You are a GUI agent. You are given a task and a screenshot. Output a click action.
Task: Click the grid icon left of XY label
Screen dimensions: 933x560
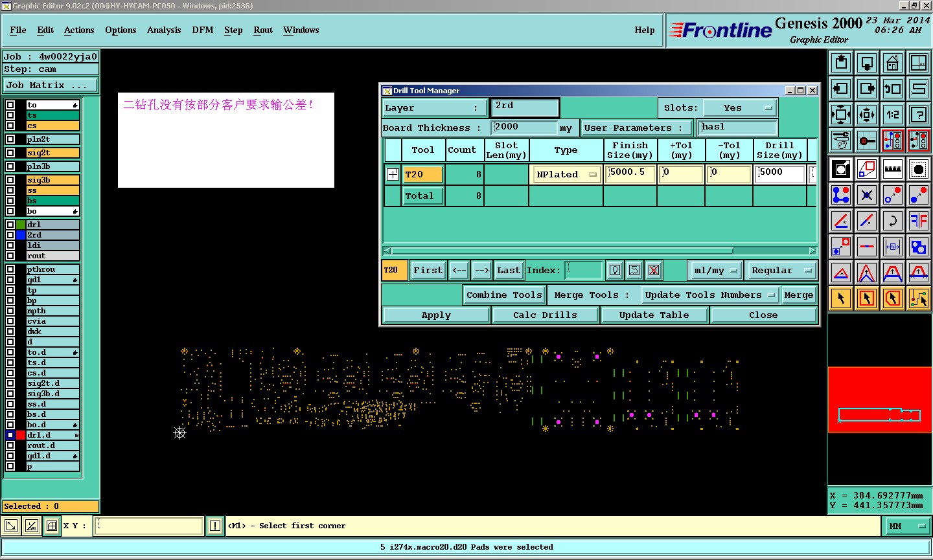pyautogui.click(x=52, y=526)
